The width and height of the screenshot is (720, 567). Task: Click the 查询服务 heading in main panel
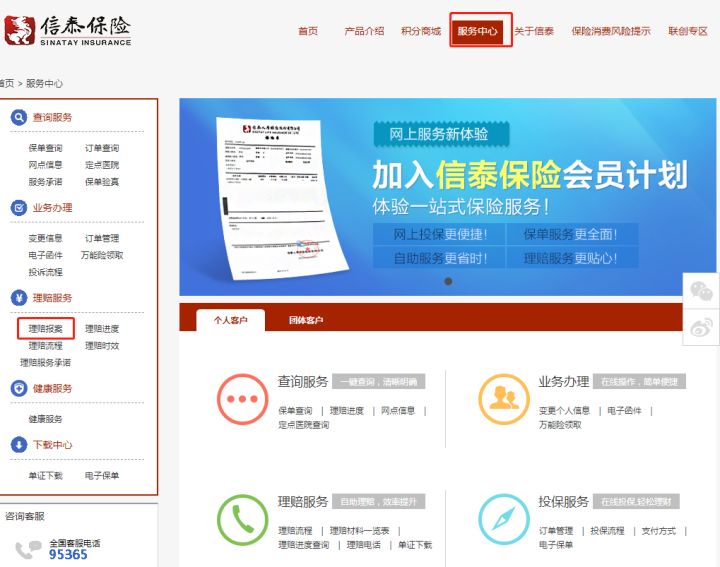coord(303,382)
